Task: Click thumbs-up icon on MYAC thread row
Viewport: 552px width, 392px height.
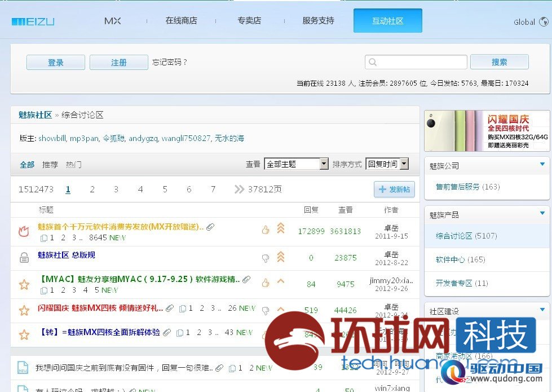Action: (x=266, y=283)
